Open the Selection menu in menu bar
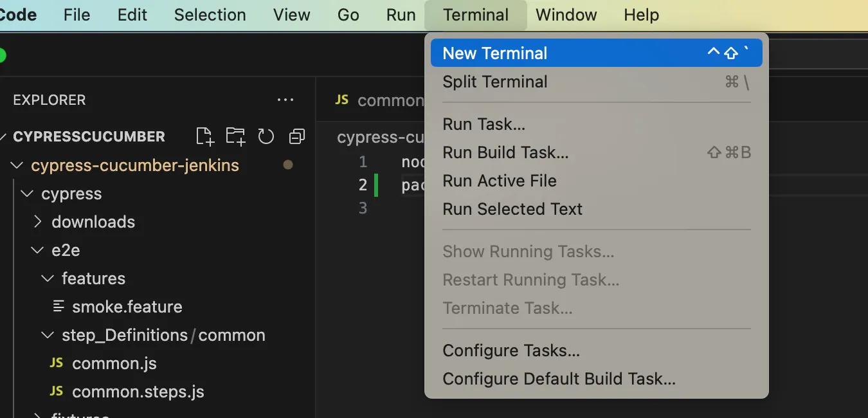This screenshot has width=868, height=418. tap(210, 15)
